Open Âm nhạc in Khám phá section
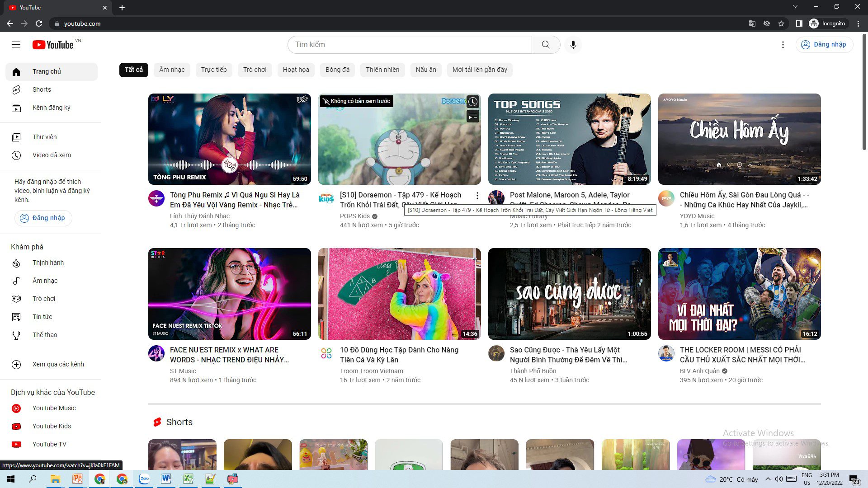 (x=52, y=281)
